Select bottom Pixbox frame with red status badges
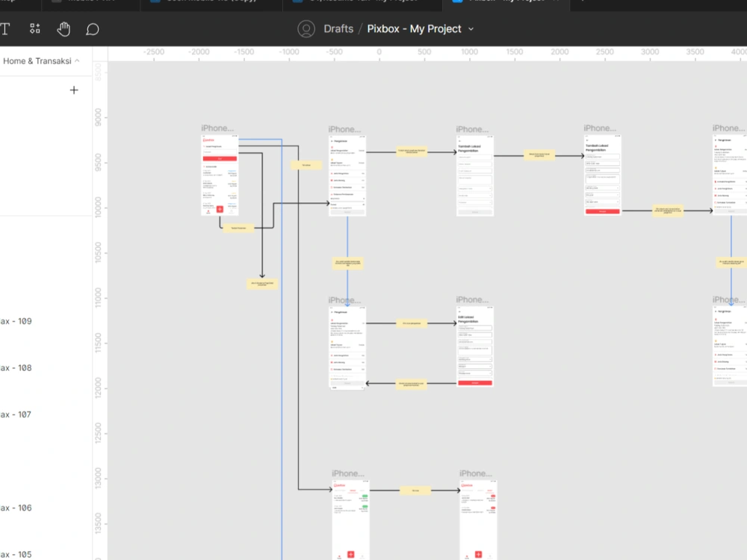Screen dimensions: 747x560 478,520
